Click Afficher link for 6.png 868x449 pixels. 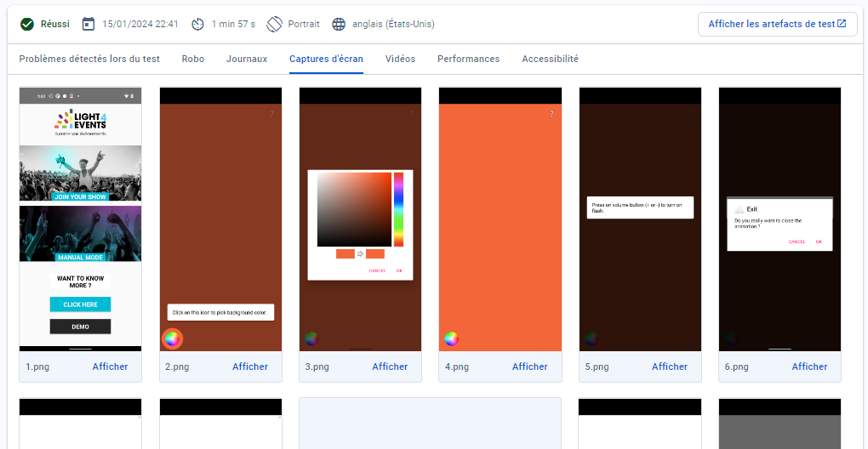pos(809,367)
